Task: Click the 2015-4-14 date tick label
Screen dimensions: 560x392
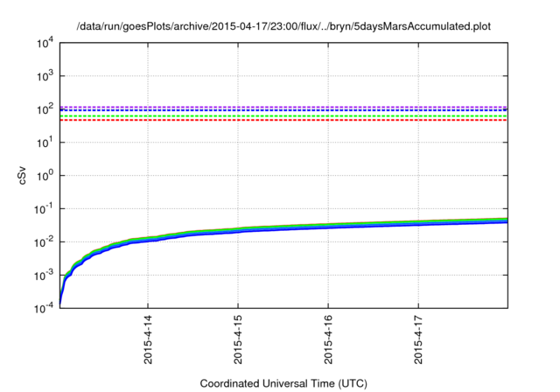Action: (x=148, y=339)
